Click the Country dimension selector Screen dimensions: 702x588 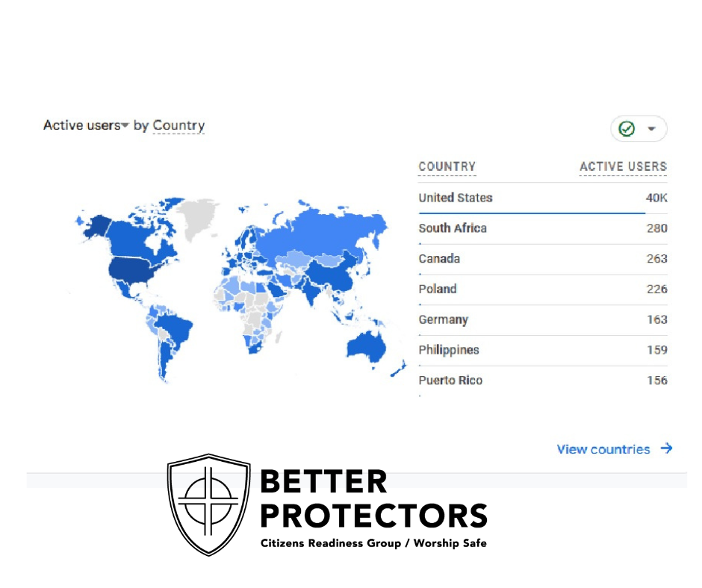(178, 125)
